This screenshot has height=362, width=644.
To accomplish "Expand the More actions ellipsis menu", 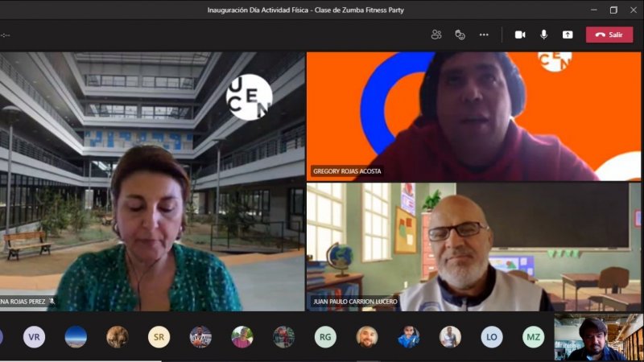I will coord(484,35).
